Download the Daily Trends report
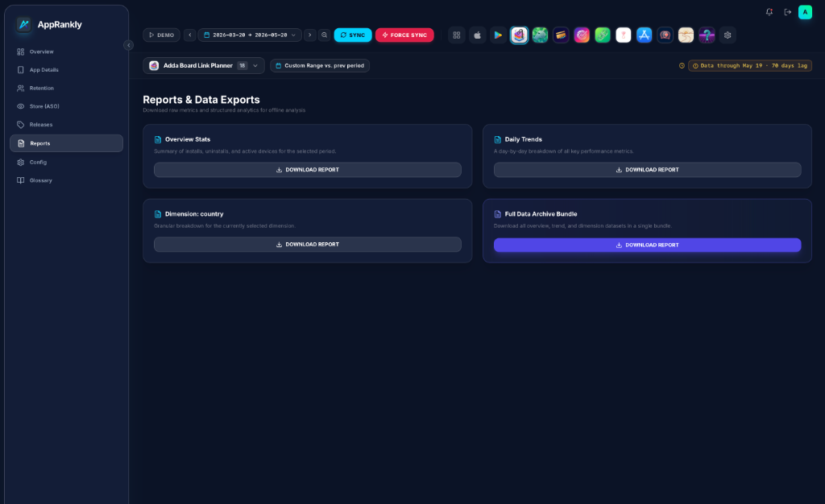The width and height of the screenshot is (825, 504). click(647, 170)
